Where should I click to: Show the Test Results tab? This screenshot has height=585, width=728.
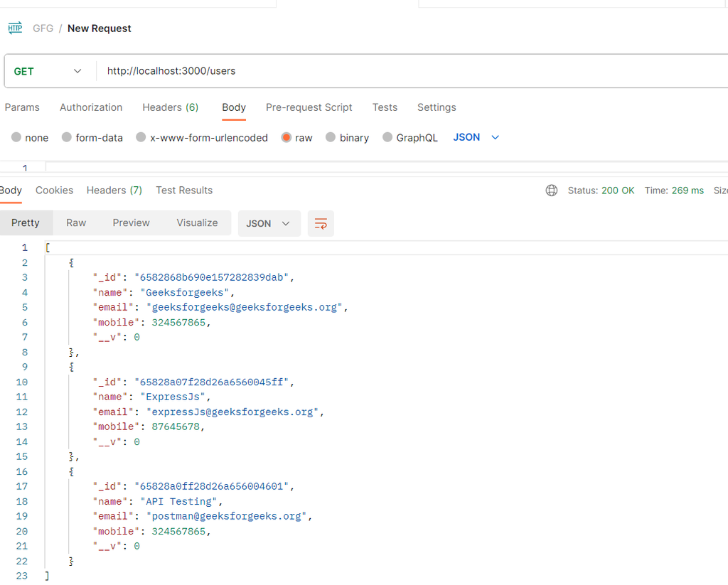click(x=184, y=190)
